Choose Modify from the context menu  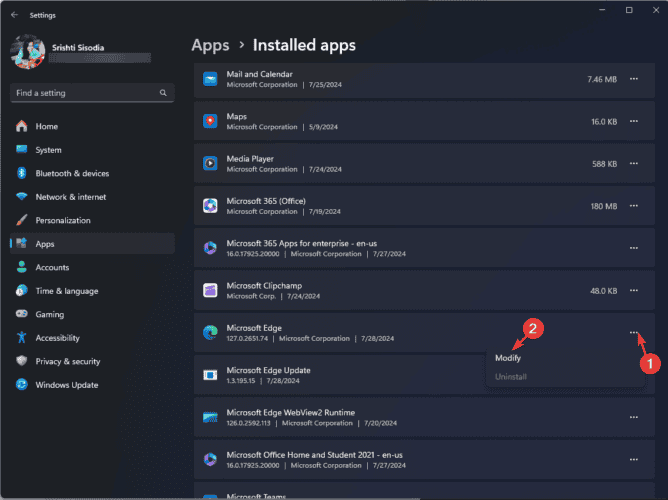coord(508,358)
